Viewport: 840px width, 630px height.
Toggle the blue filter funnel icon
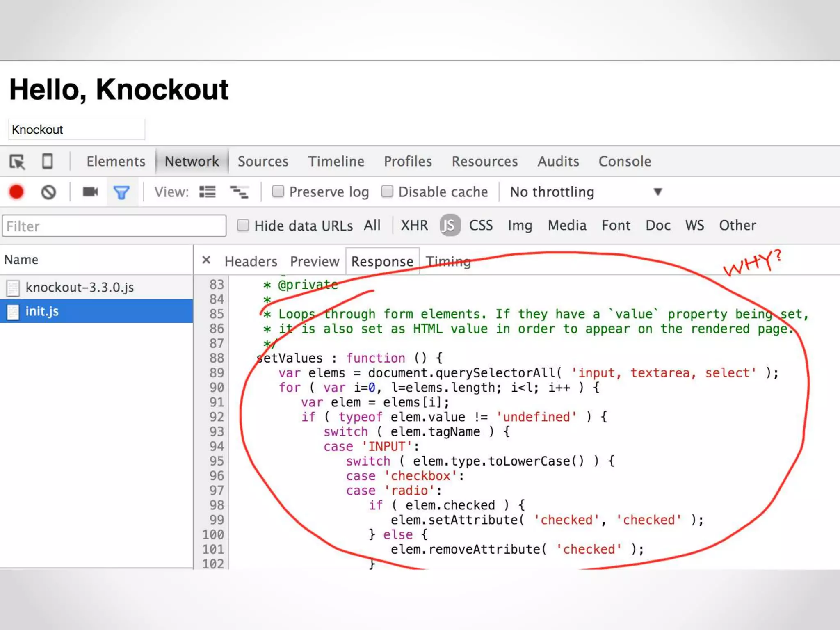tap(121, 192)
